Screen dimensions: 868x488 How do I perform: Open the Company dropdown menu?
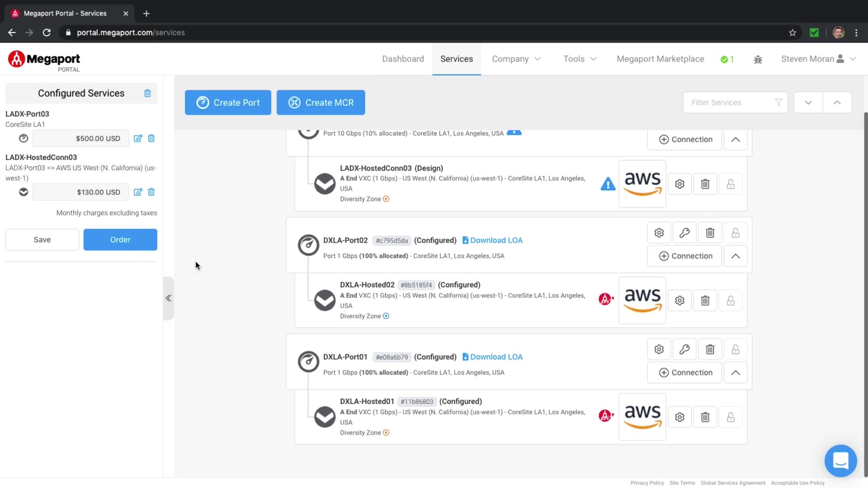516,59
